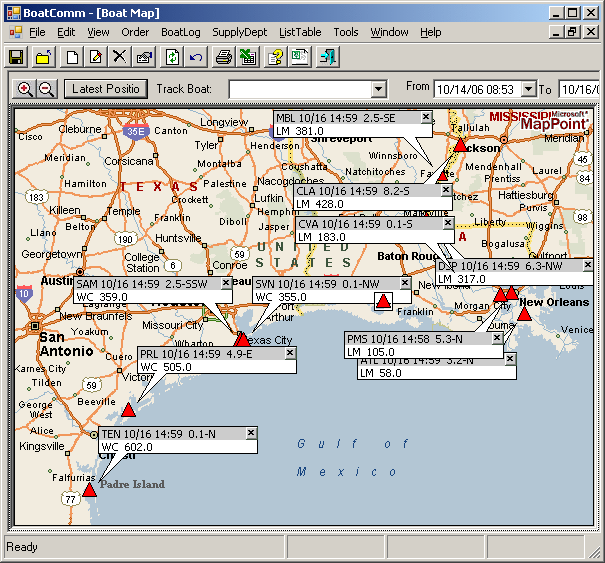Open the Tools menu
The width and height of the screenshot is (605, 563).
coord(346,32)
